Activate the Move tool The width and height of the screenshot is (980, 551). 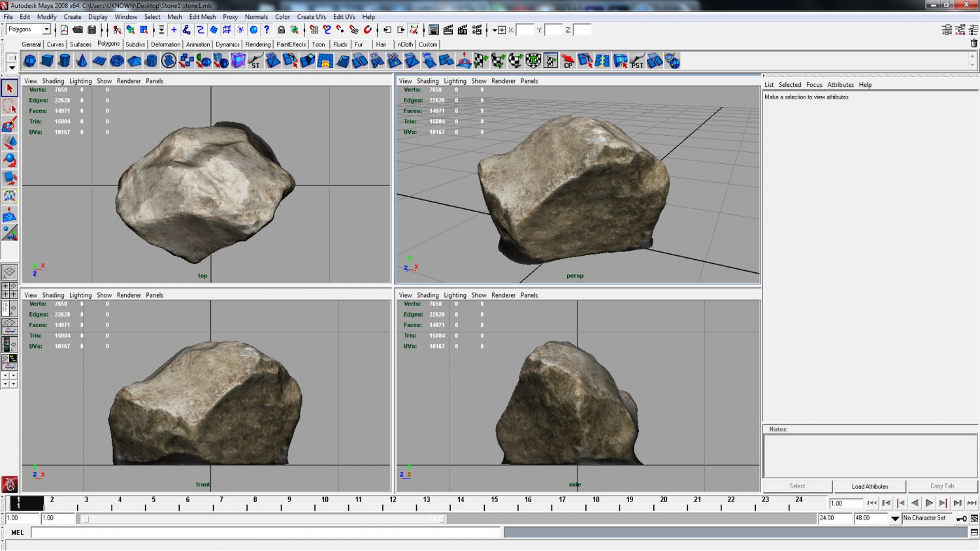(9, 142)
